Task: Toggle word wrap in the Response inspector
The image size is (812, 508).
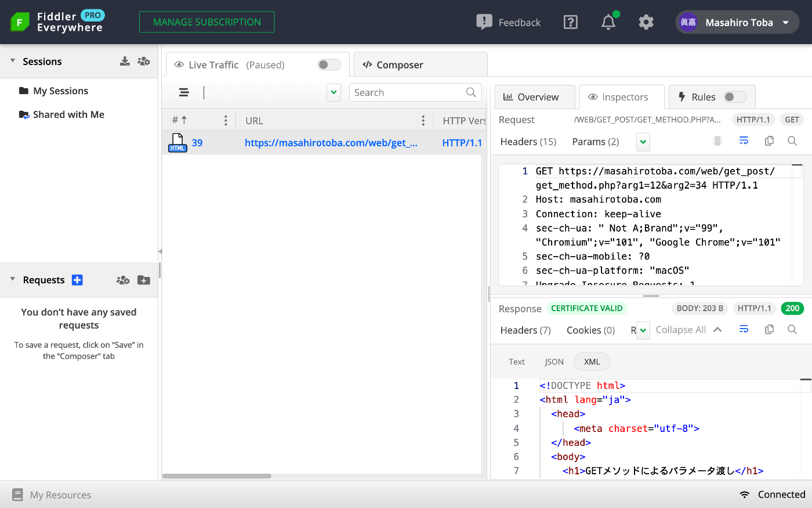Action: tap(744, 329)
